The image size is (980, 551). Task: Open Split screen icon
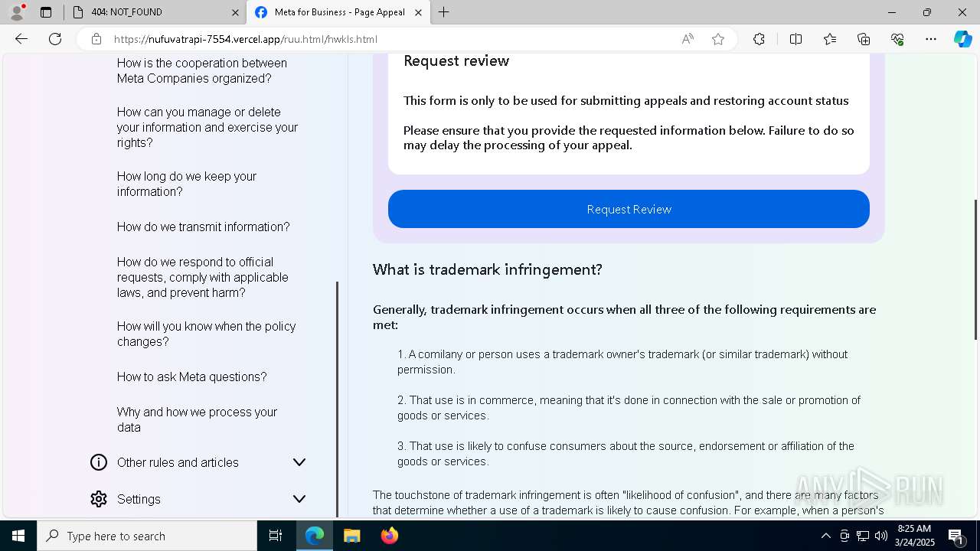795,39
